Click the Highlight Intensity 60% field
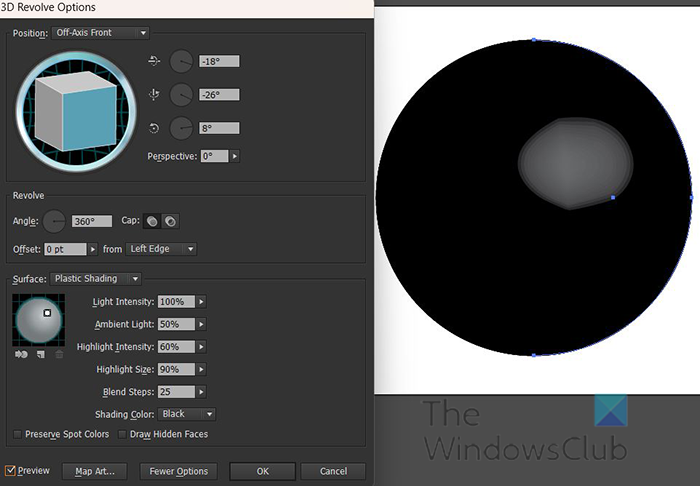 [x=176, y=347]
